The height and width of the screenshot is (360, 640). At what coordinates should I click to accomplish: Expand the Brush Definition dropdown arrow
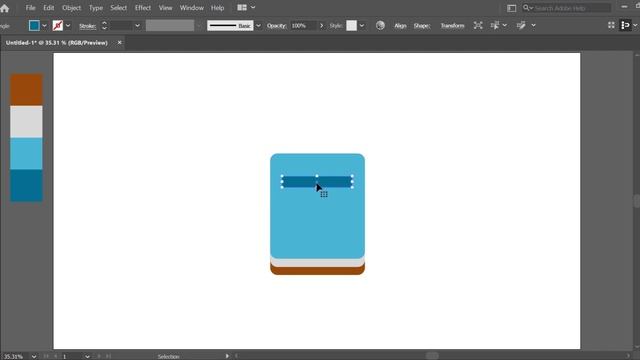258,26
